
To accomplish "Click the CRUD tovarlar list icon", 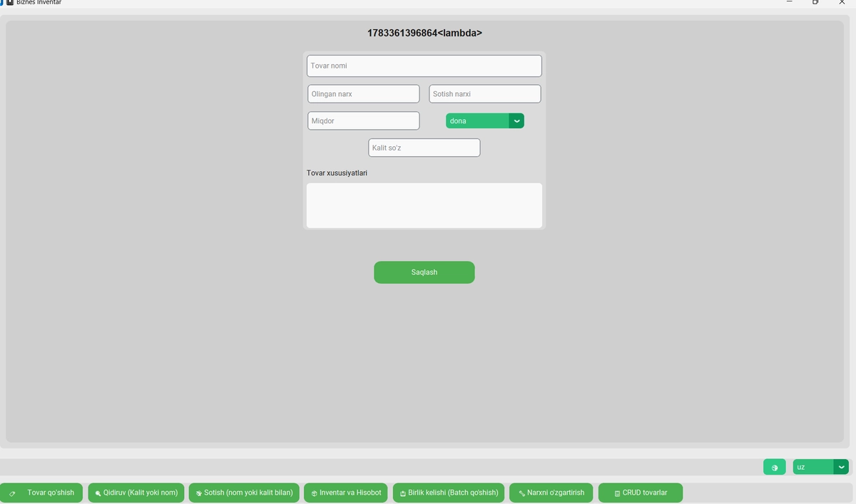I will (617, 493).
